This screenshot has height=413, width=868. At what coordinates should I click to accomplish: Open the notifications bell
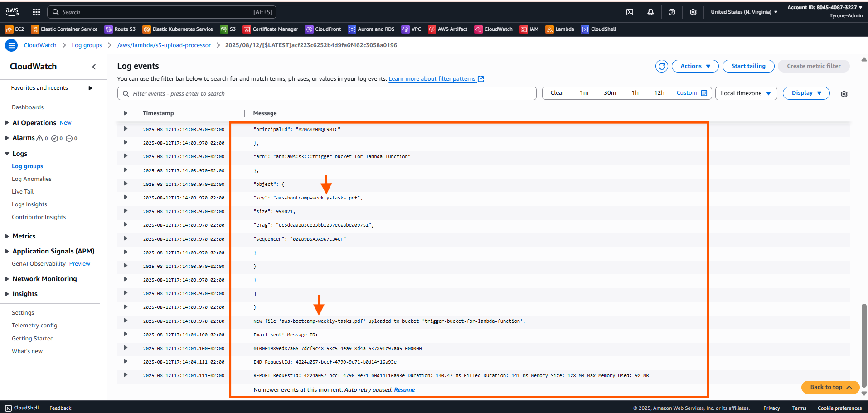pos(650,12)
